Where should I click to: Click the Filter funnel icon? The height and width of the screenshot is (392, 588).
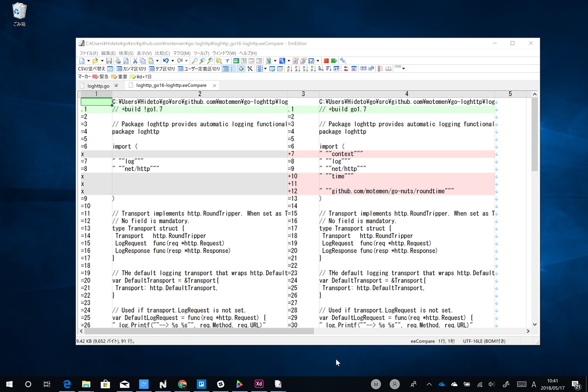pyautogui.click(x=227, y=61)
